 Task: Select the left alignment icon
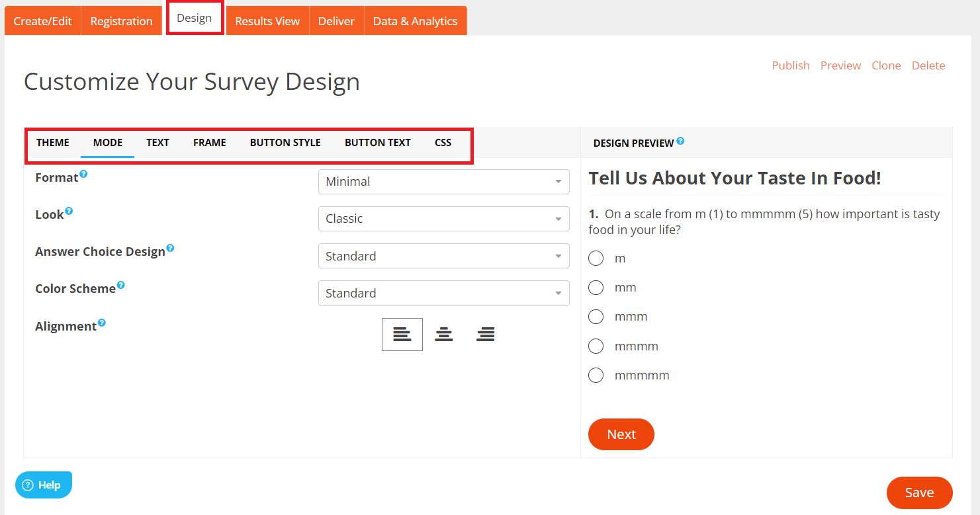tap(402, 334)
